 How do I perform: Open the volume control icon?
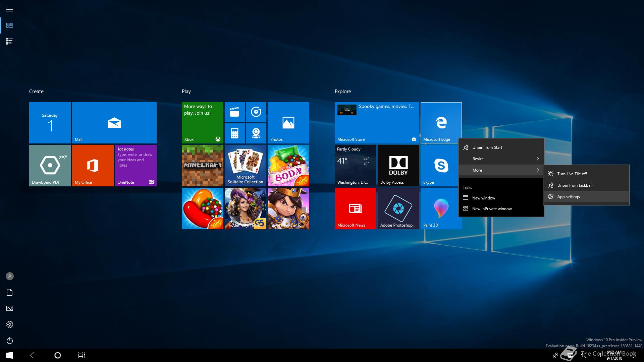click(x=584, y=355)
